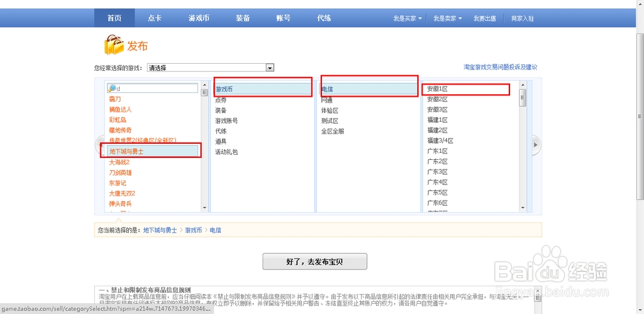Expand the 我是卖家 dropdown menu
The height and width of the screenshot is (314, 644).
(448, 19)
